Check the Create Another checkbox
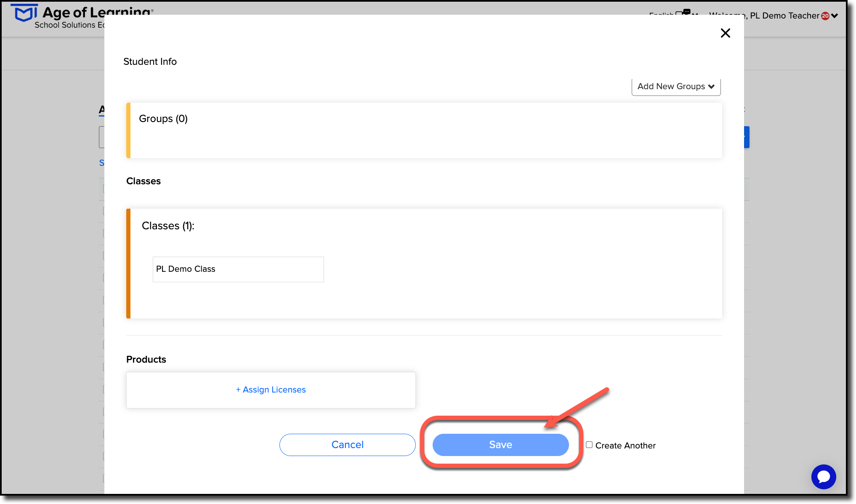856x504 pixels. [x=589, y=445]
